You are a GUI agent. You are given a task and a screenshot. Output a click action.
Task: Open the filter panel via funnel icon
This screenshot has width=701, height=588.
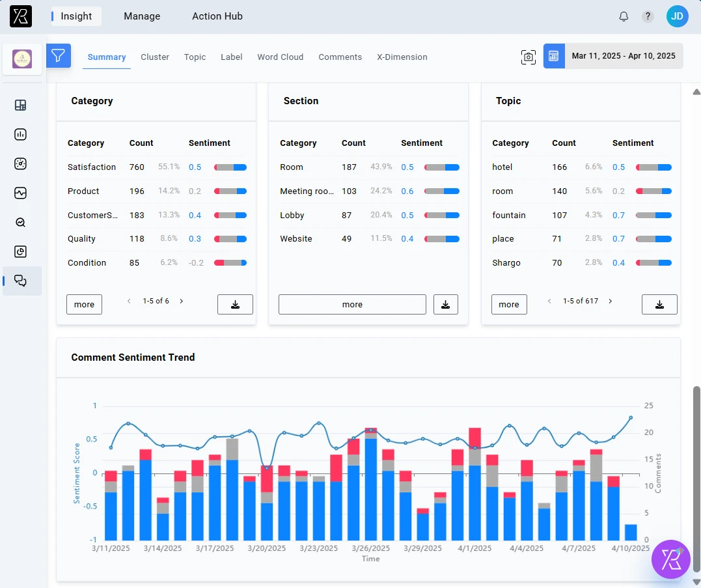click(x=59, y=56)
